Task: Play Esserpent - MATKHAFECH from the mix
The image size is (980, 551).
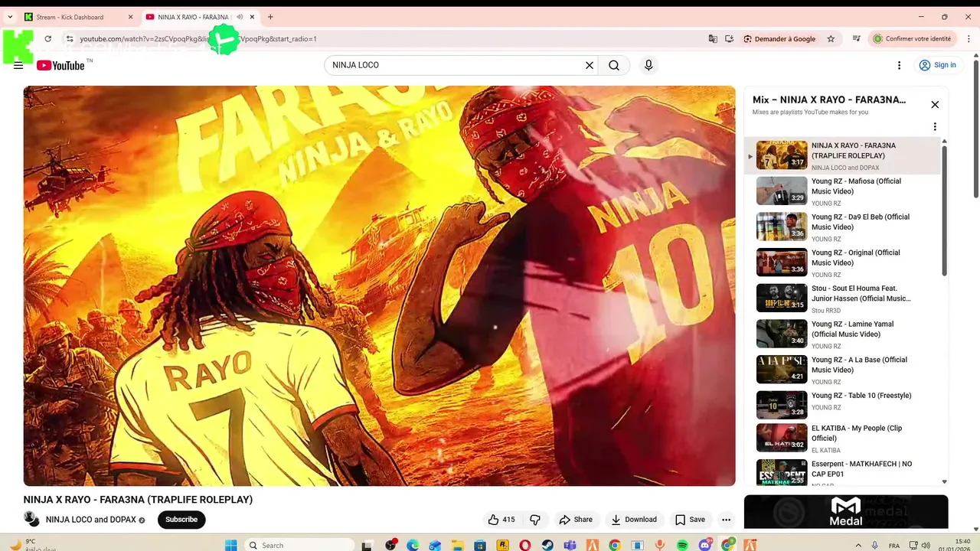Action: click(x=842, y=472)
